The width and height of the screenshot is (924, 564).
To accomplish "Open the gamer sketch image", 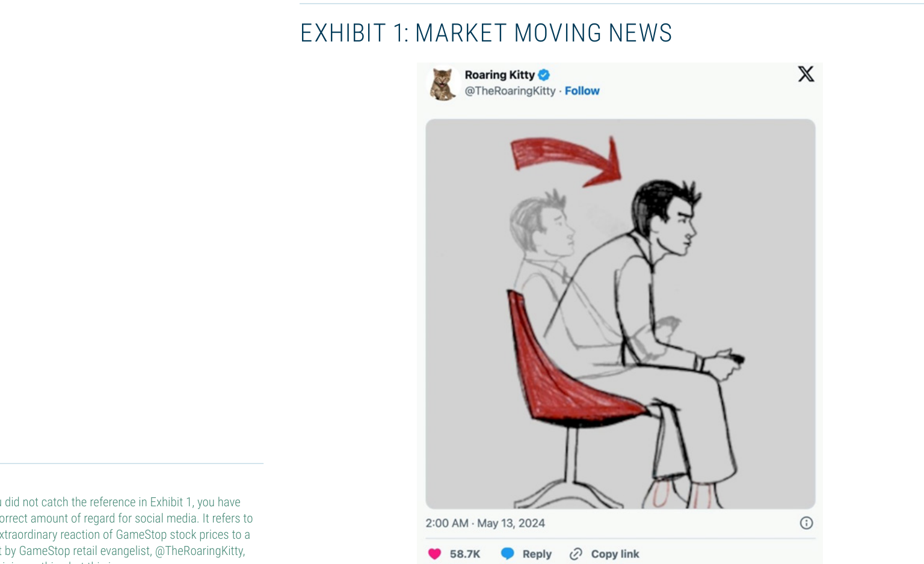I will coord(620,314).
